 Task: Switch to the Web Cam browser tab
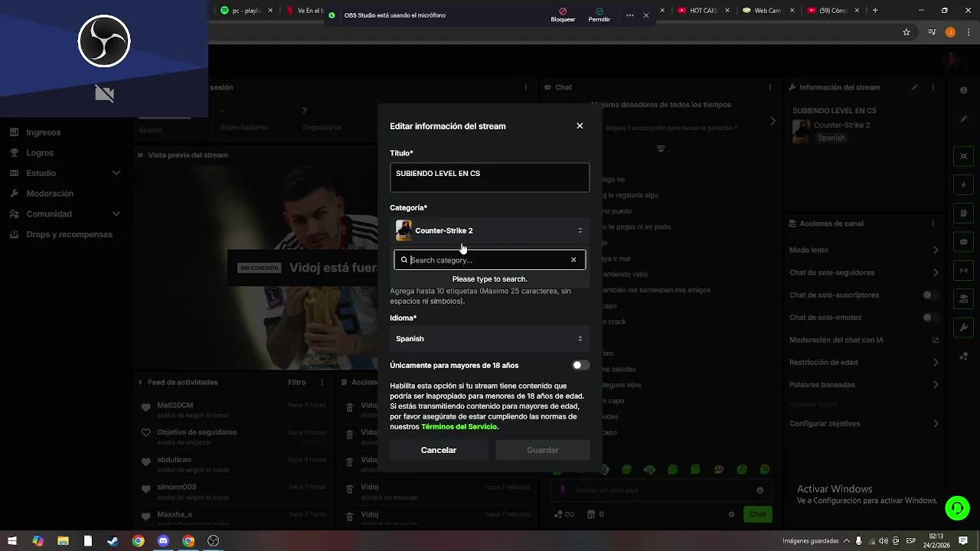pos(767,11)
